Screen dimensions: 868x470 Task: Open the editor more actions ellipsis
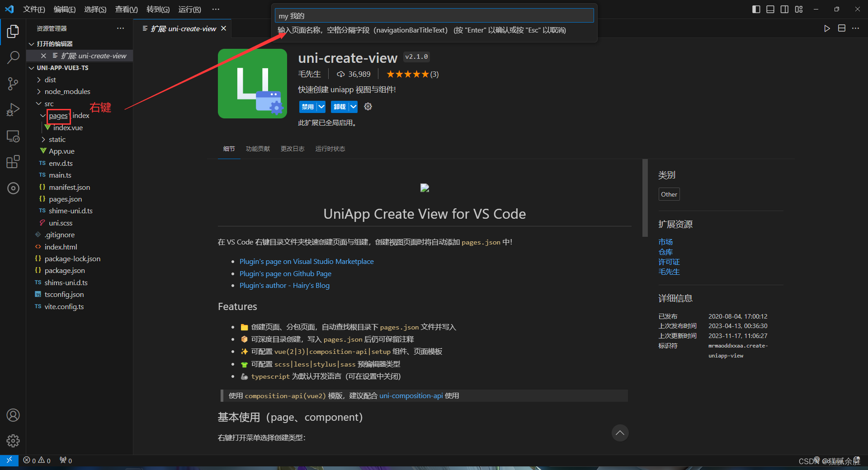click(856, 28)
